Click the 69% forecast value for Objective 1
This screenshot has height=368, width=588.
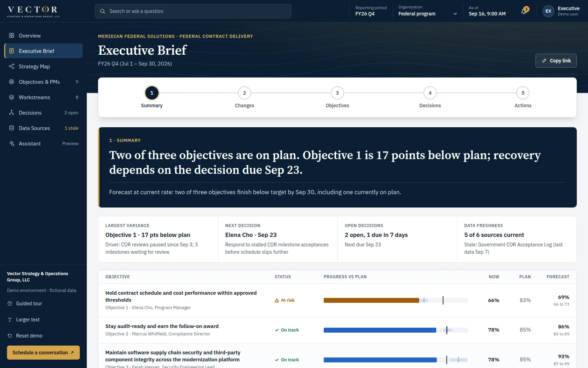point(563,297)
